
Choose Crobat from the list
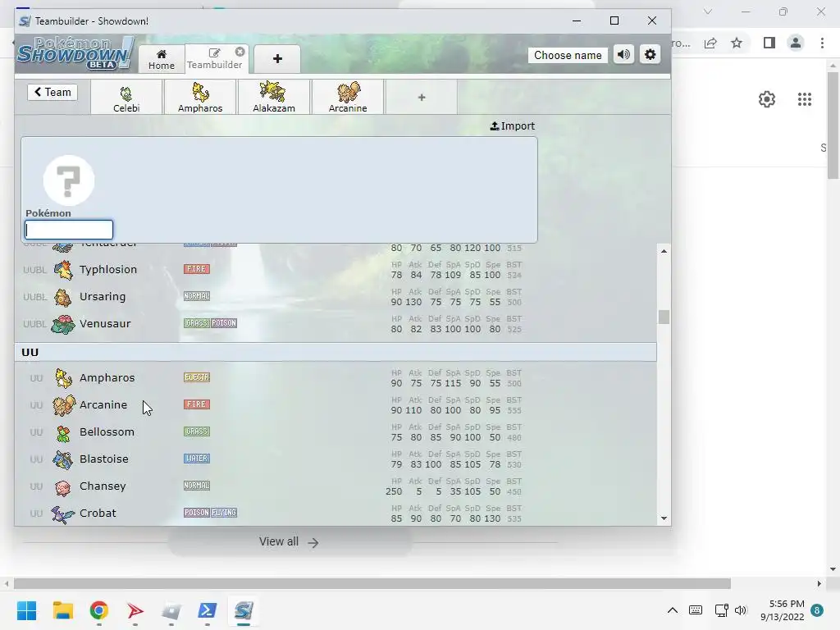336,514
